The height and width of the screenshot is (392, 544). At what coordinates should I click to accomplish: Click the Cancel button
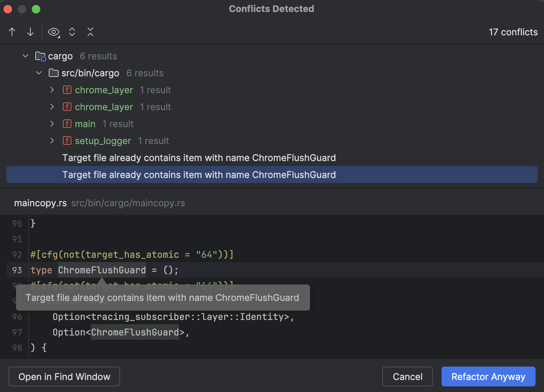point(407,376)
